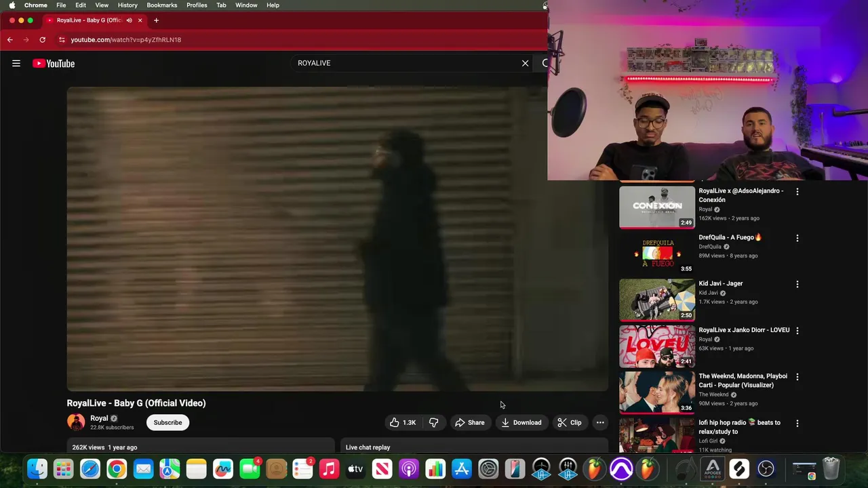Open Podcasts from the Dock
Image resolution: width=868 pixels, height=488 pixels.
point(409,468)
